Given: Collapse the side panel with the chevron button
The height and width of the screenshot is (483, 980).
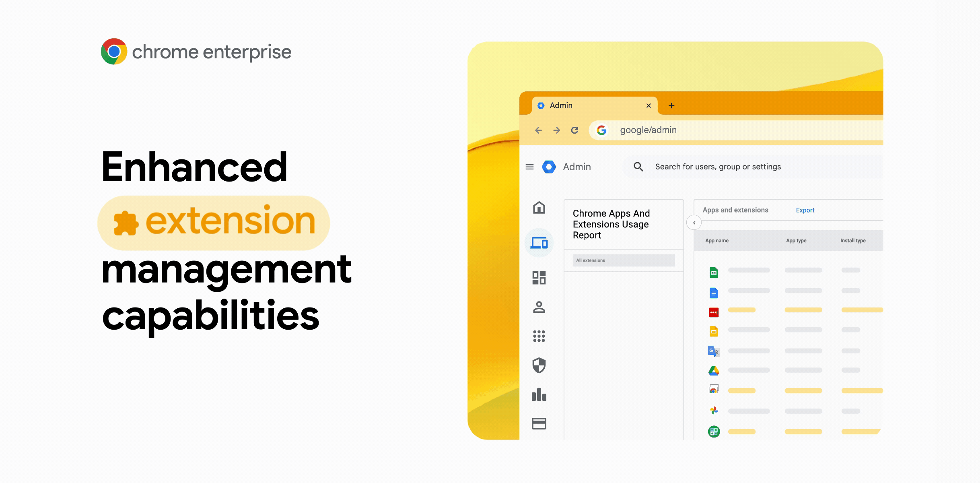Looking at the screenshot, I should coord(694,223).
